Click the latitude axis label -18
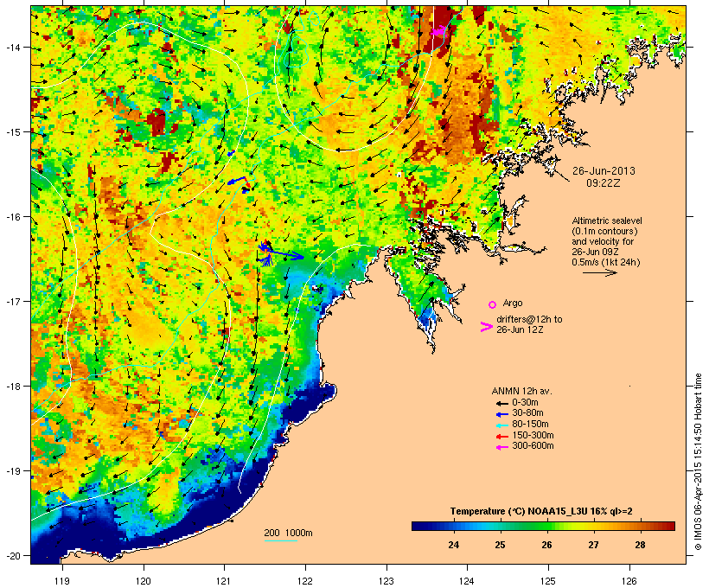This screenshot has width=709, height=588. 12,386
